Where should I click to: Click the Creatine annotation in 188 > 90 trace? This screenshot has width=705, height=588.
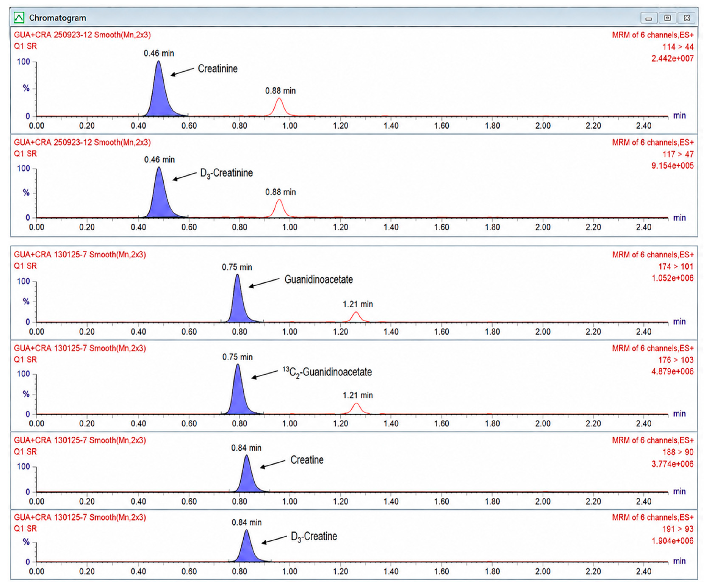click(307, 460)
